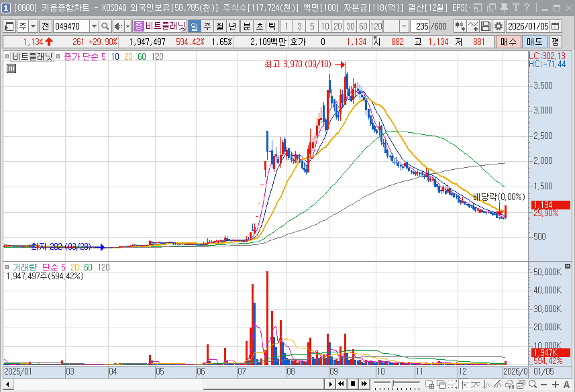Click the rewind playback button
This screenshot has width=575, height=392.
(x=341, y=384)
